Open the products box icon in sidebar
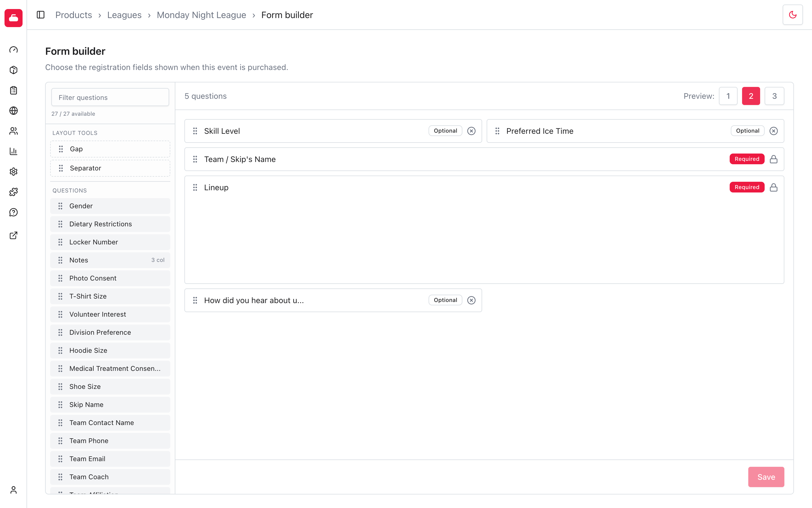 14,70
